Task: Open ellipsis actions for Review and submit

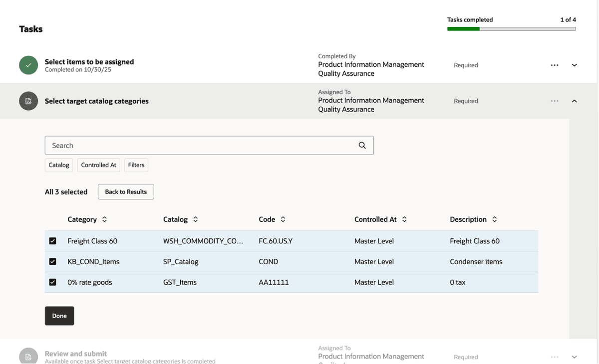Action: [554, 357]
